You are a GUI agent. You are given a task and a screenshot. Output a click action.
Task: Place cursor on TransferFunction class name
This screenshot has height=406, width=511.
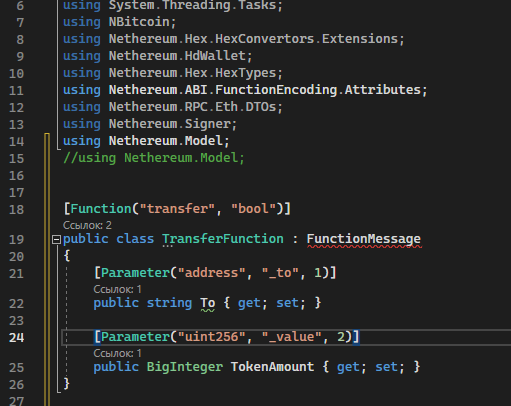point(223,239)
